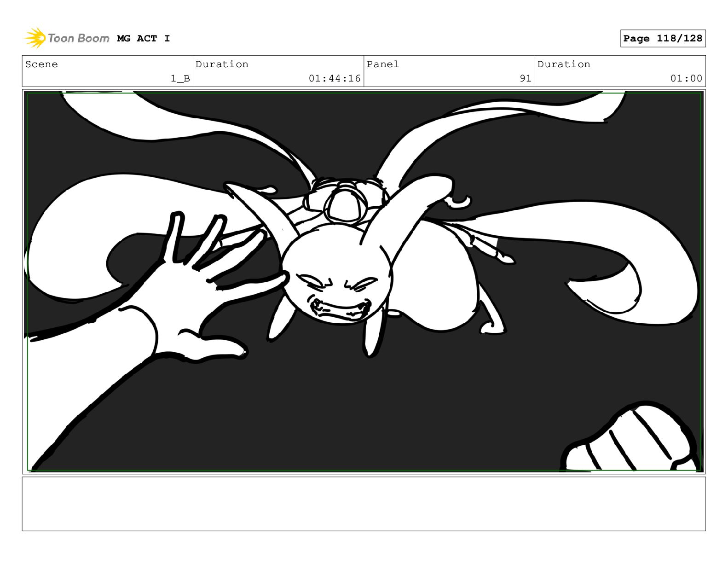Click the scene value '1_B'
This screenshot has width=728, height=564.
click(x=180, y=79)
